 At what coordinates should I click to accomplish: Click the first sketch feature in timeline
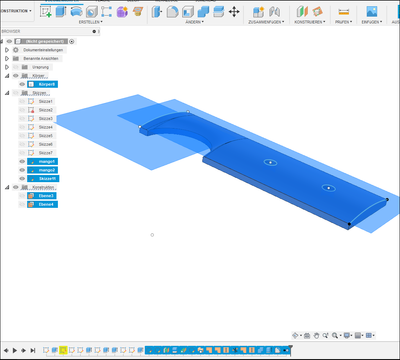click(46, 350)
